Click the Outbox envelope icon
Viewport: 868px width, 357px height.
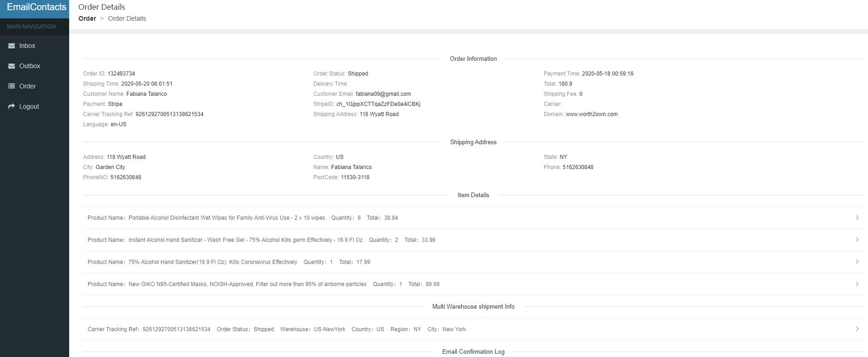[x=12, y=66]
